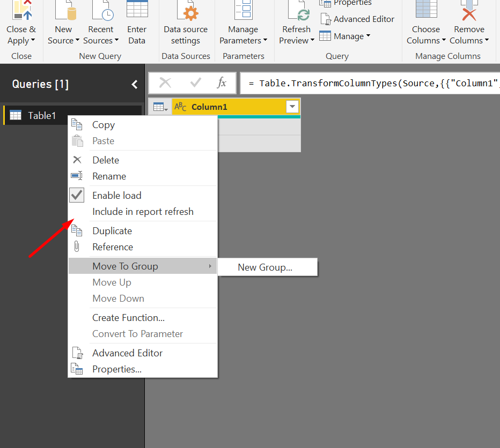Viewport: 500px width, 448px height.
Task: Select Duplicate in the context menu
Action: coord(143,230)
